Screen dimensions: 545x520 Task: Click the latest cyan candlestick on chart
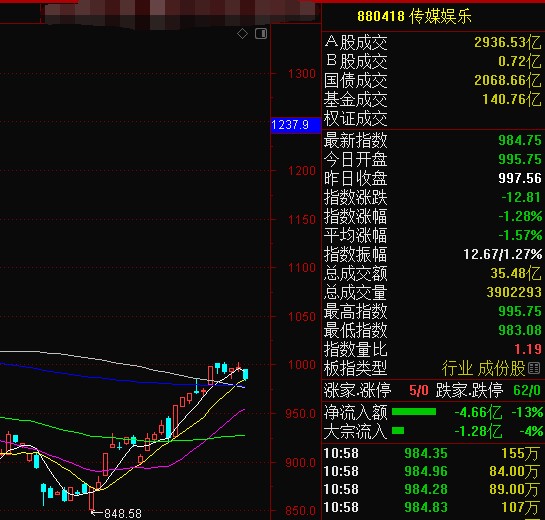(245, 374)
